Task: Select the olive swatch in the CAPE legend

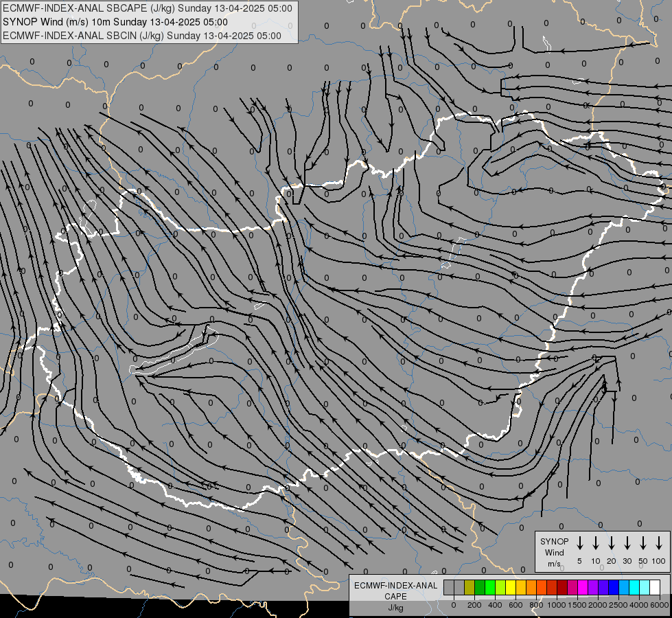Action: coord(470,587)
